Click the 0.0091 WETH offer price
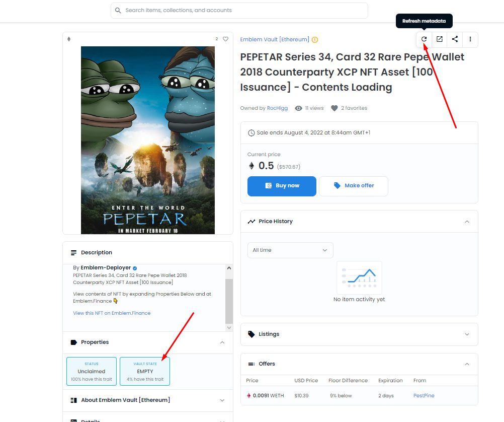 (x=269, y=396)
